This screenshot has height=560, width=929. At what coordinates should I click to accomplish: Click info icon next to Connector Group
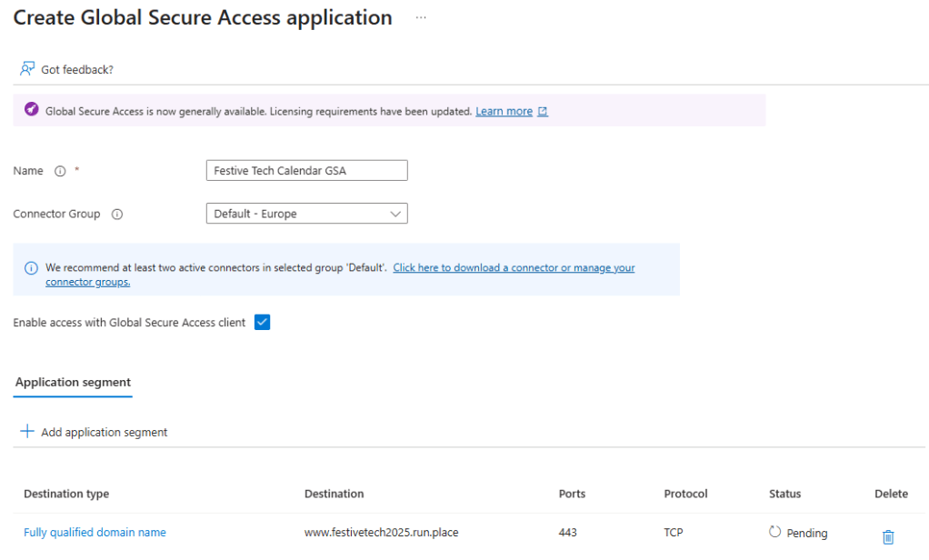[x=117, y=215]
